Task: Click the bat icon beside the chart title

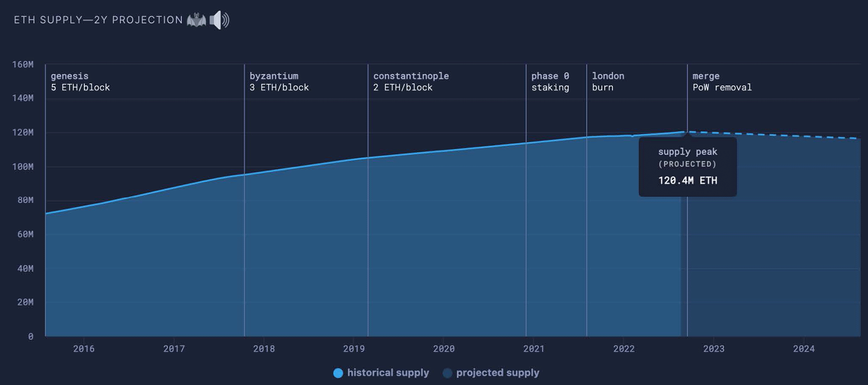Action: point(196,20)
